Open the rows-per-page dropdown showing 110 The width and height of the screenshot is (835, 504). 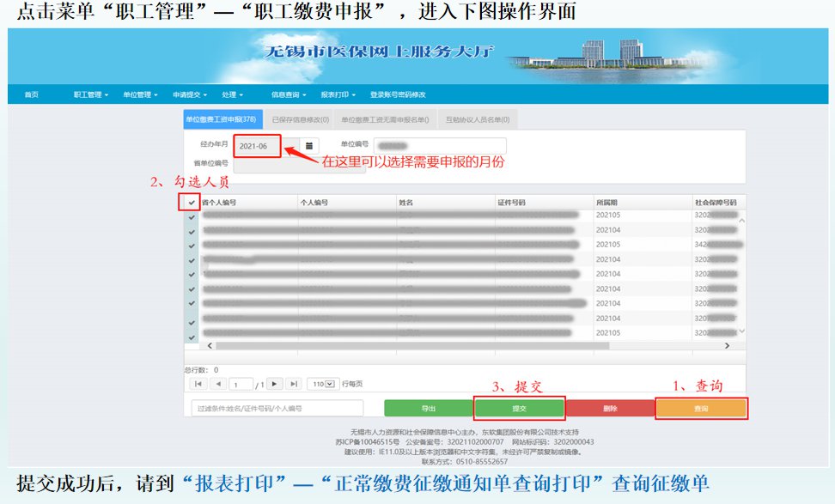pyautogui.click(x=323, y=384)
